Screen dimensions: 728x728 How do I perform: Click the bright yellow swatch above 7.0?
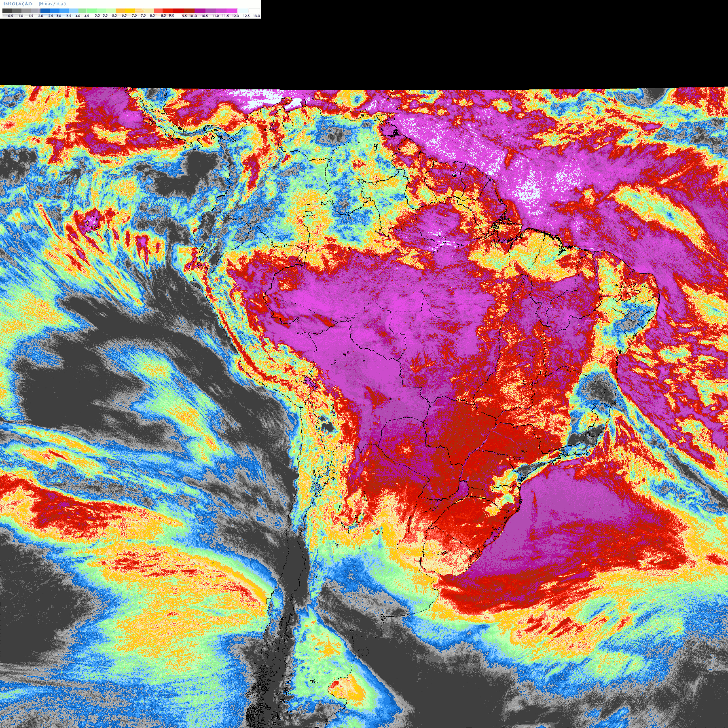coord(130,11)
